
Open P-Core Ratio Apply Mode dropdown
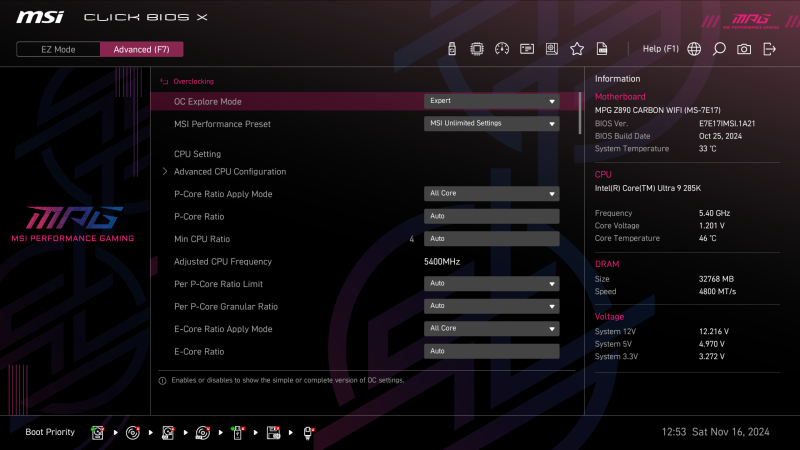point(491,194)
